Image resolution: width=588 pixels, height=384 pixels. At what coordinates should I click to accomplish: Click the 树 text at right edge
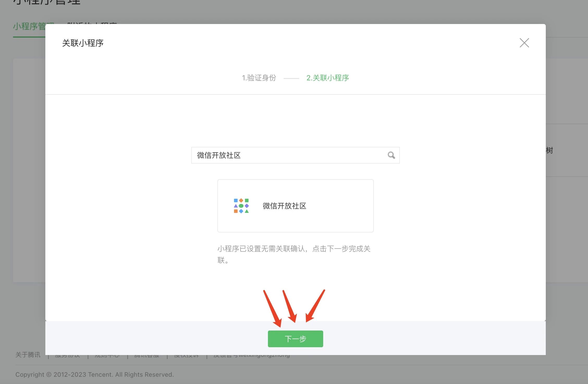[x=549, y=151]
